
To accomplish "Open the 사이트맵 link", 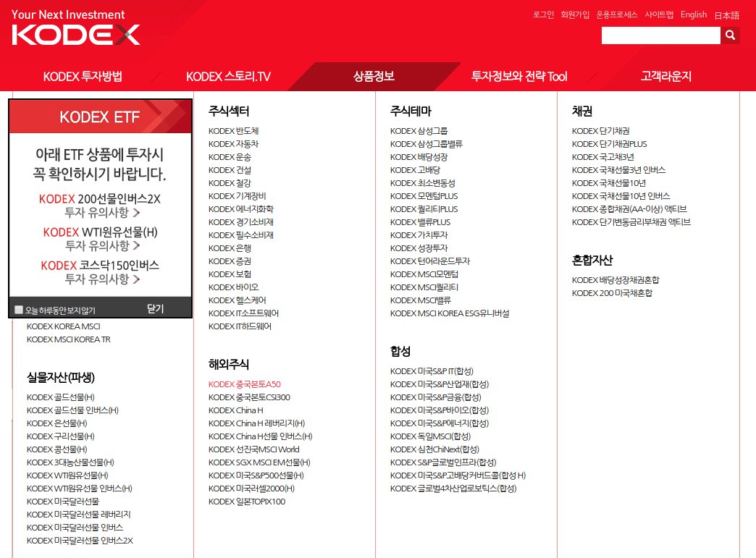I will pyautogui.click(x=659, y=14).
